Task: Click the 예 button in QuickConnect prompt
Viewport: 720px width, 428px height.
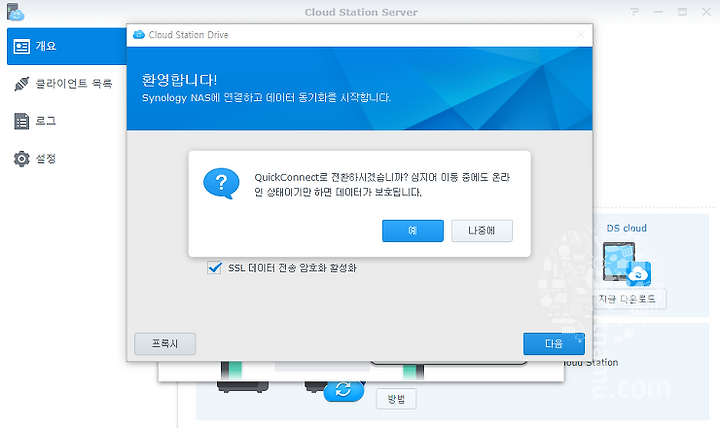Action: pos(412,231)
